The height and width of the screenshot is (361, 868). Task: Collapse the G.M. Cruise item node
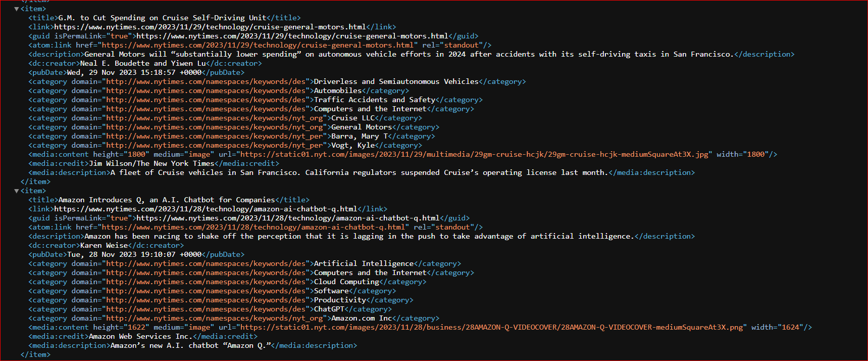[x=17, y=9]
